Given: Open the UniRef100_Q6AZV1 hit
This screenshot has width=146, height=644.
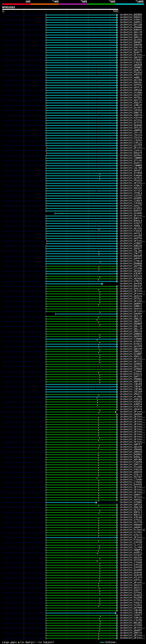Looking at the screenshot, I should (x=131, y=321).
